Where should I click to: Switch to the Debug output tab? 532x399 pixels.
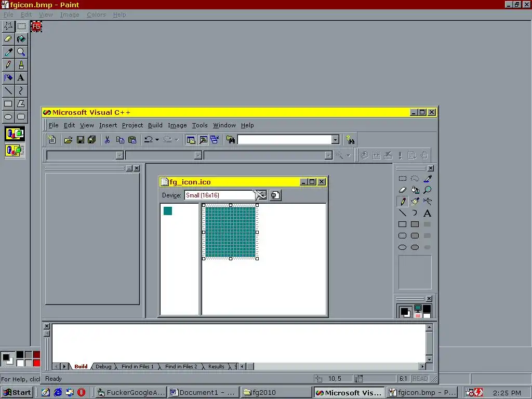click(x=103, y=366)
